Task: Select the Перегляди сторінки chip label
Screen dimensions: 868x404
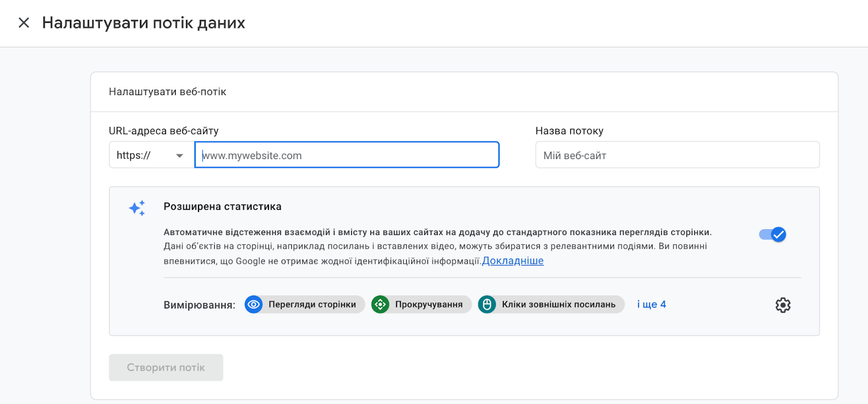Action: 312,305
